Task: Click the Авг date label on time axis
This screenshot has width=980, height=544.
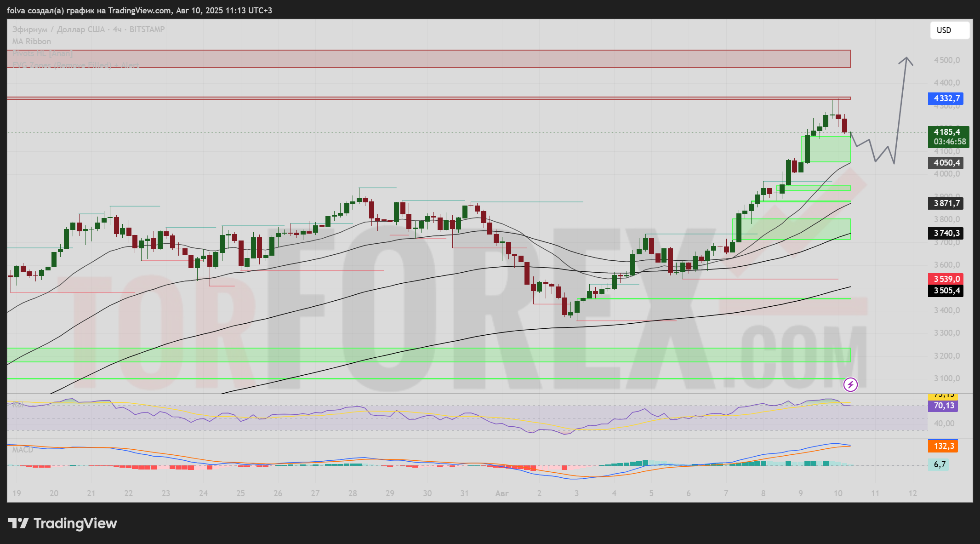Action: tap(501, 493)
